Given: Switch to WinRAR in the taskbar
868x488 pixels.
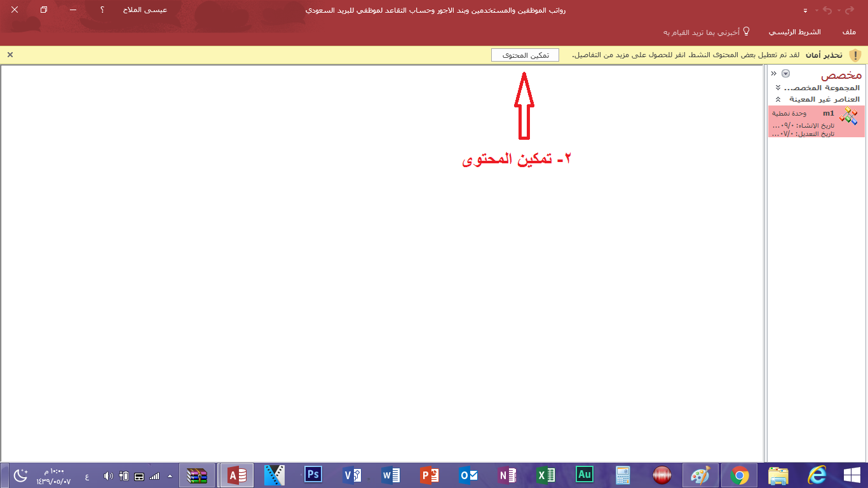Looking at the screenshot, I should coord(197,475).
